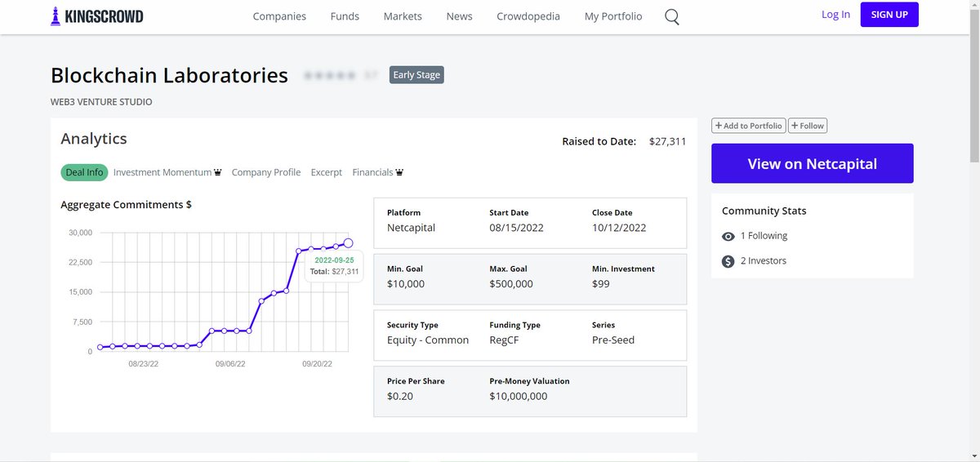Click the Pre-Money Valuation $10,000,000

tap(519, 397)
